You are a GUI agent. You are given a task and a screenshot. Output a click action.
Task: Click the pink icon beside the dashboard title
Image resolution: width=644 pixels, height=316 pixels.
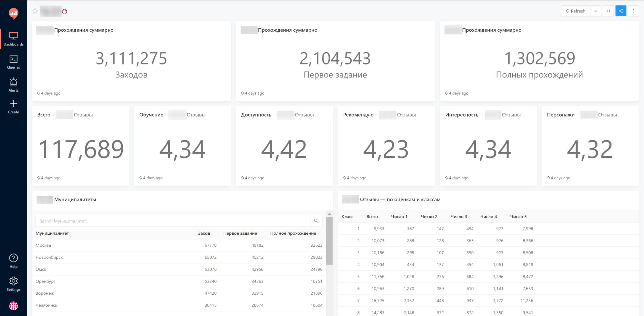tap(65, 11)
